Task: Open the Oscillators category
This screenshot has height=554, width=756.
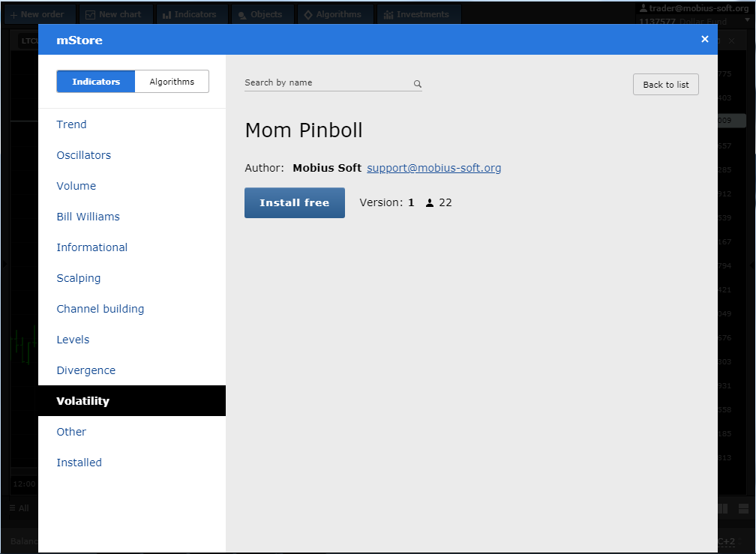Action: [x=83, y=155]
